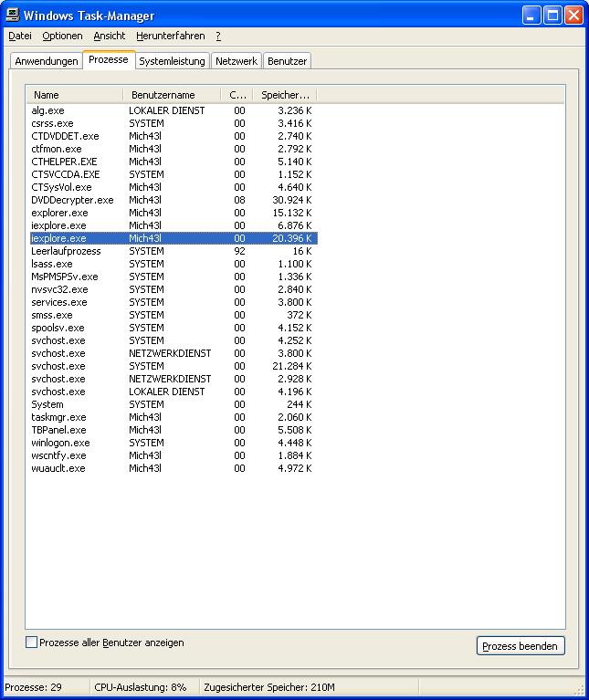Select svchost.exe using 4.196 K

pyautogui.click(x=174, y=392)
